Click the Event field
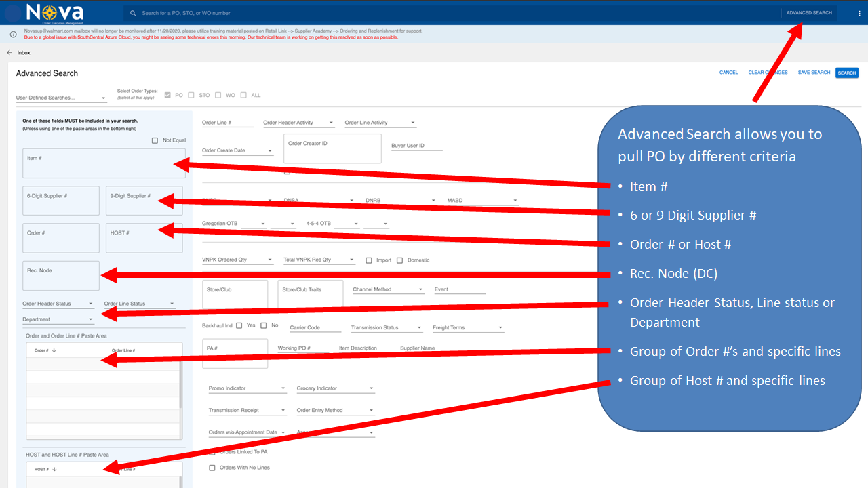The width and height of the screenshot is (868, 488). tap(460, 289)
